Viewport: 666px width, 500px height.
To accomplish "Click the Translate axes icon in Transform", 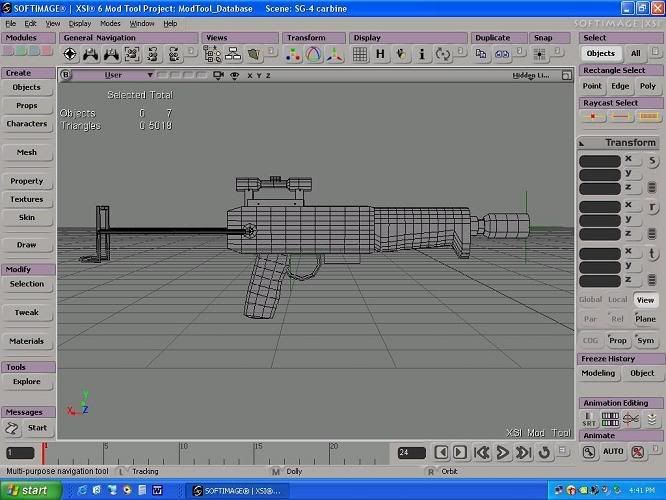I will 334,54.
